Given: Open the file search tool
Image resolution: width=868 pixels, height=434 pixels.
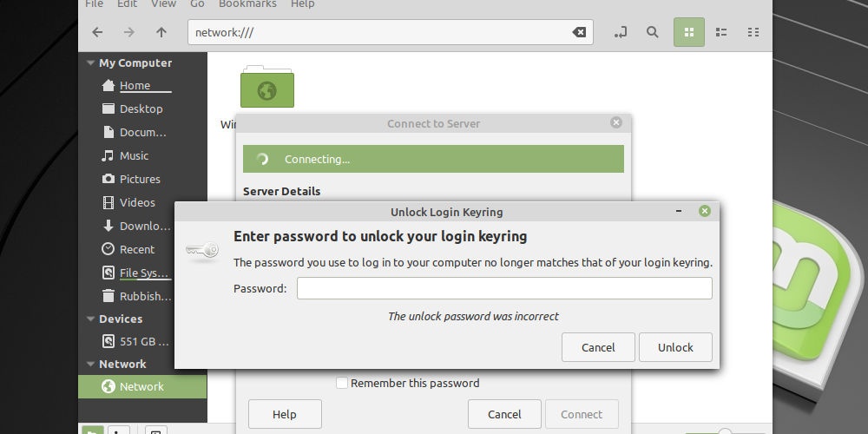Looking at the screenshot, I should (652, 32).
